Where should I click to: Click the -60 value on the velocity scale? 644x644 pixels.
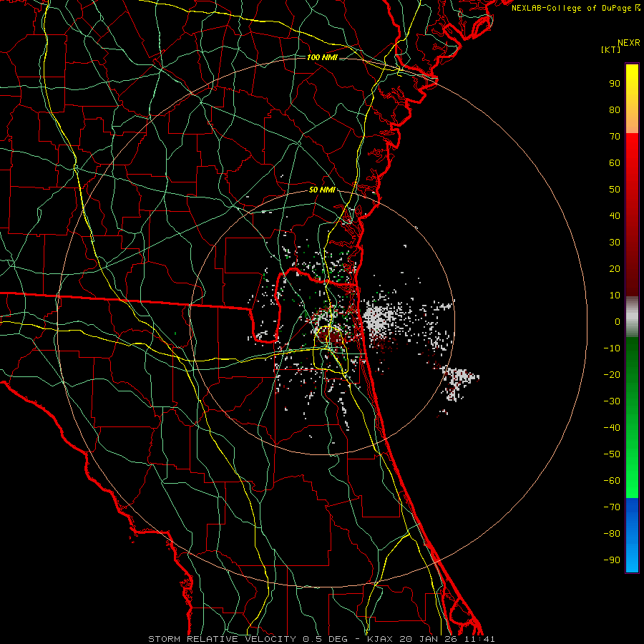pyautogui.click(x=612, y=481)
